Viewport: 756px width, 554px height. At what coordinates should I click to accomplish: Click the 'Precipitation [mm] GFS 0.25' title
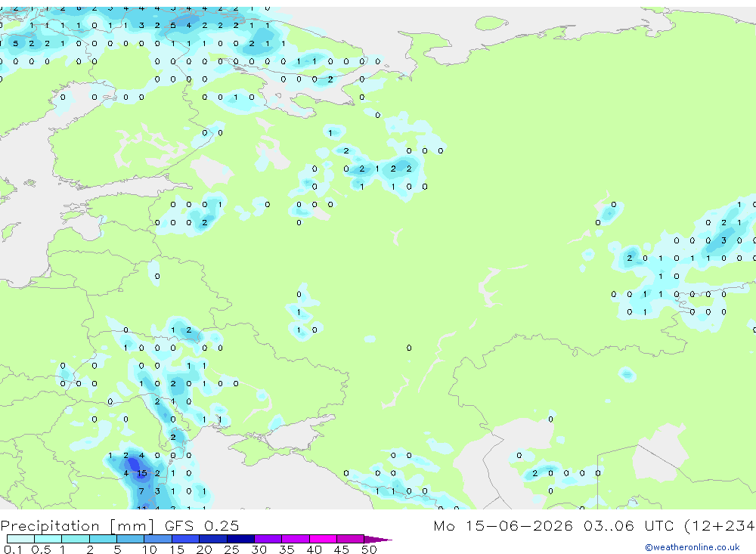119,526
